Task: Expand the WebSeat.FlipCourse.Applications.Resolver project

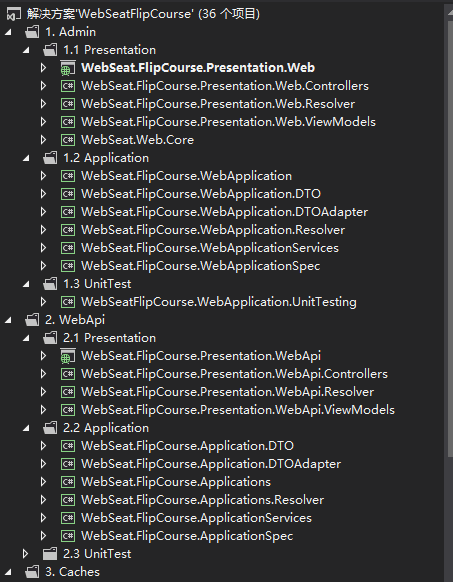Action: pos(43,500)
